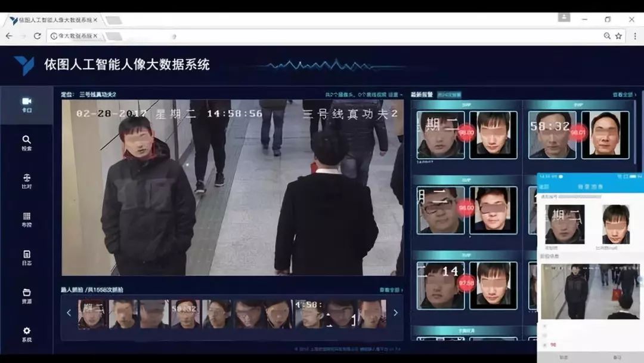644x363 pixels.
Task: Open the scene snapshot in mobile alert panel
Action: click(x=590, y=291)
